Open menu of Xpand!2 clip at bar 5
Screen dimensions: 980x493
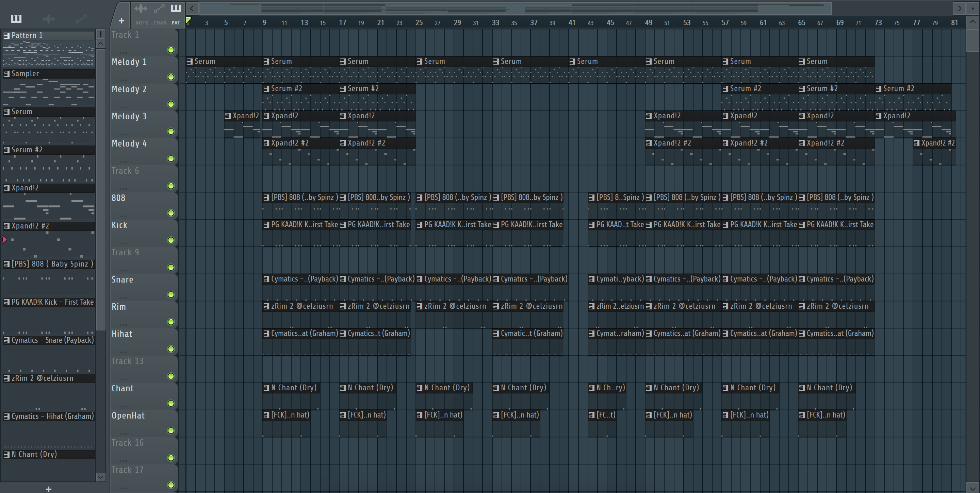pyautogui.click(x=228, y=116)
